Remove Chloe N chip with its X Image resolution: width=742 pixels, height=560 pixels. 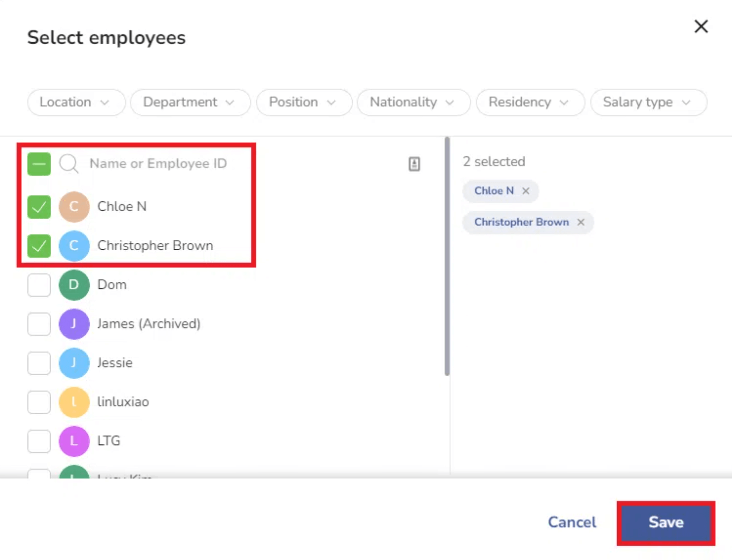tap(526, 191)
